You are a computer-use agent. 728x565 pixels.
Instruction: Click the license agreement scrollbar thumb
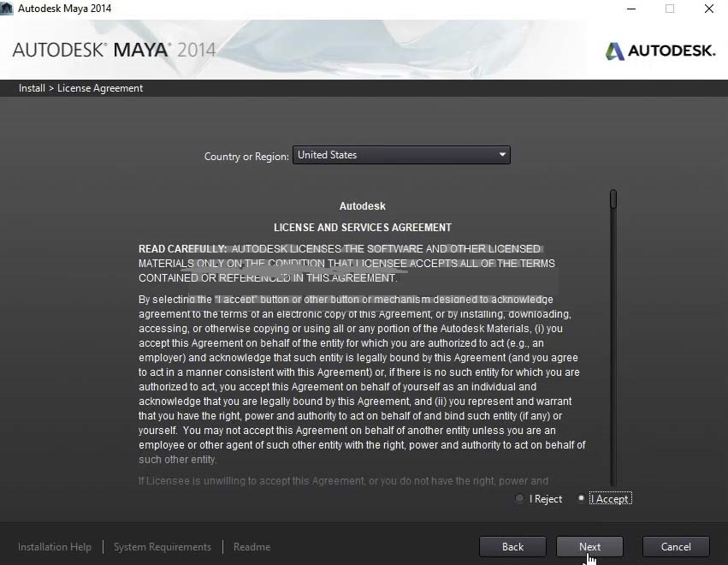tap(613, 199)
